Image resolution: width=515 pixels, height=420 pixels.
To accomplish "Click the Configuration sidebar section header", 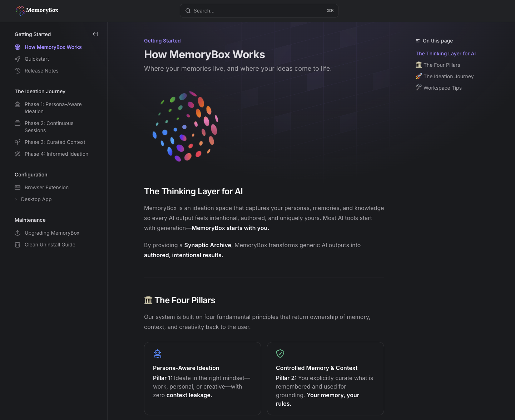I will [31, 175].
